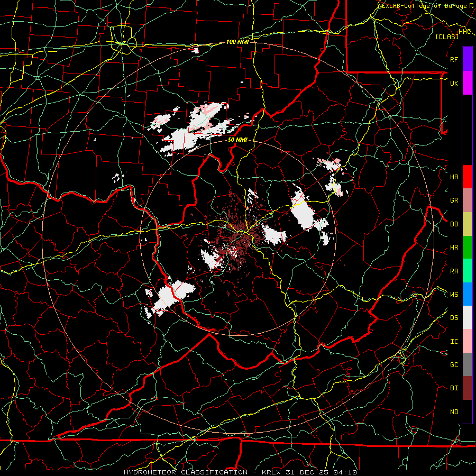Click the dusty pink GR legend swatch

[x=467, y=200]
